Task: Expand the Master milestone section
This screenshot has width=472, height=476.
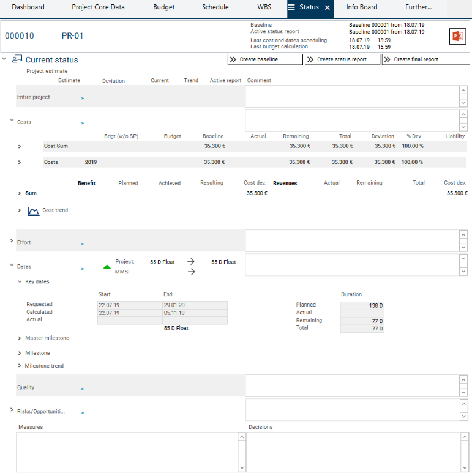Action: coord(19,338)
